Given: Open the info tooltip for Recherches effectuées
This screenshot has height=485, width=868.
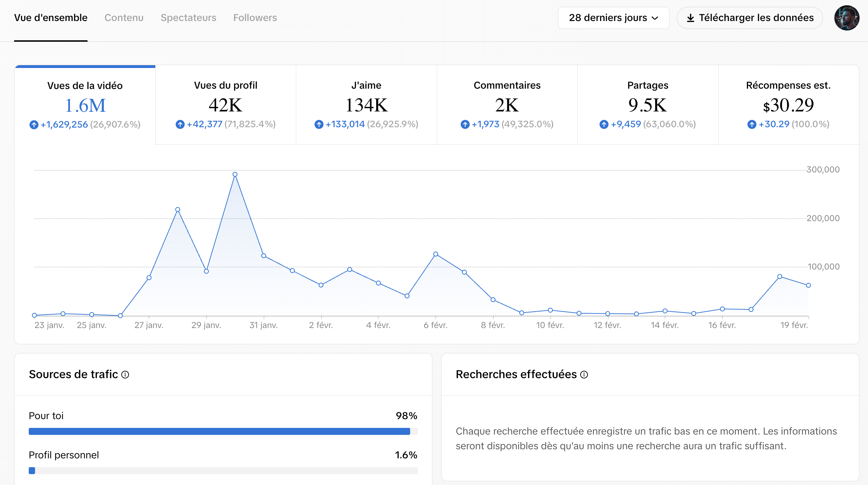Looking at the screenshot, I should 584,375.
